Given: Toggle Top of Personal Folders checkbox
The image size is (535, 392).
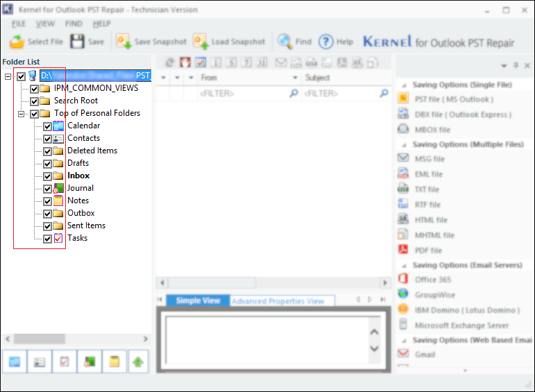Looking at the screenshot, I should 34,114.
